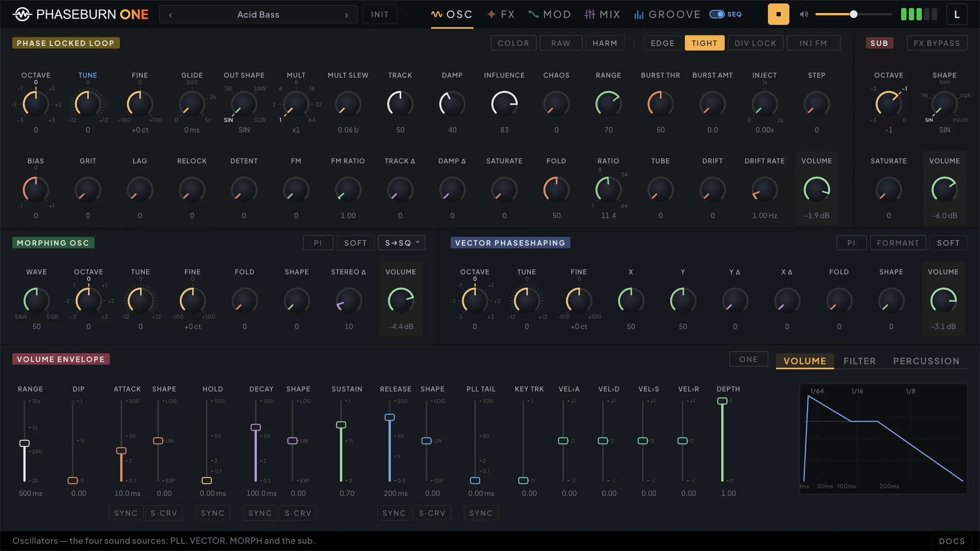Screen dimensions: 980x551
Task: Toggle the RAW mode button
Action: pyautogui.click(x=561, y=43)
